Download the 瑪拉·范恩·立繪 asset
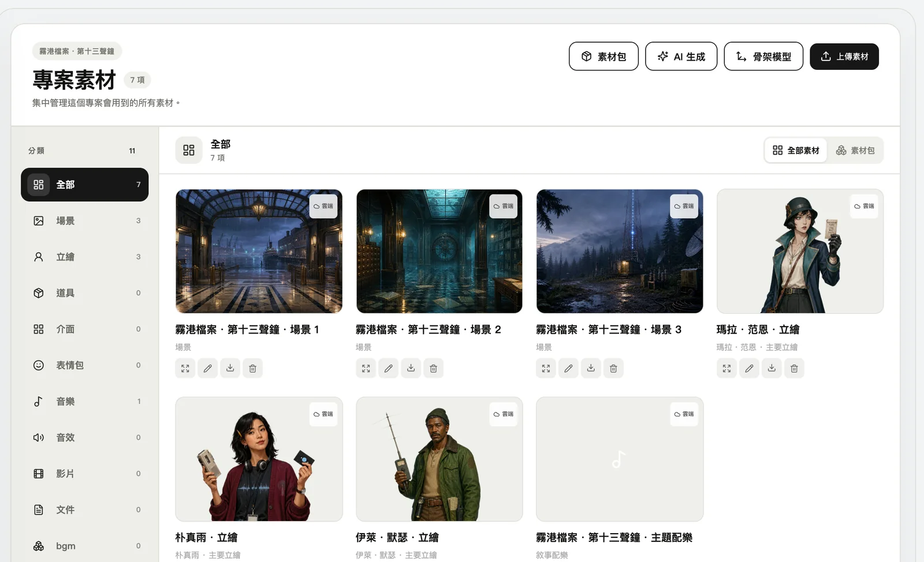 pyautogui.click(x=772, y=368)
